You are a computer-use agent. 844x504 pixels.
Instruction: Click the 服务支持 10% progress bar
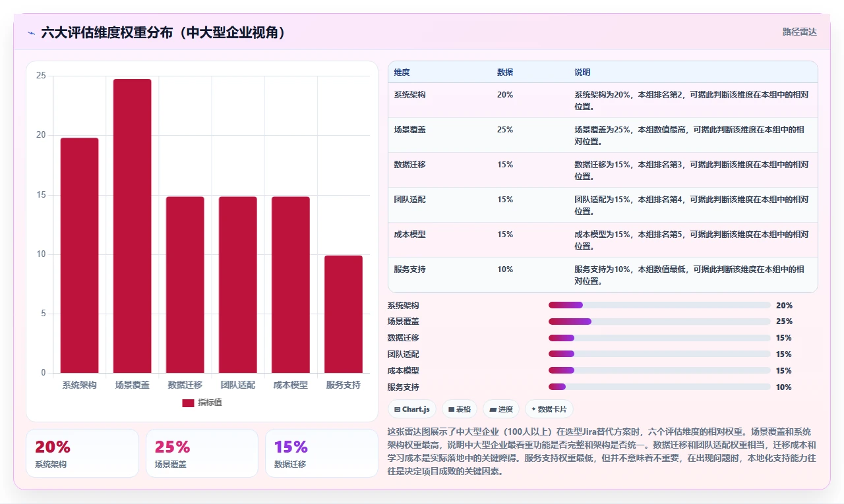coord(659,387)
